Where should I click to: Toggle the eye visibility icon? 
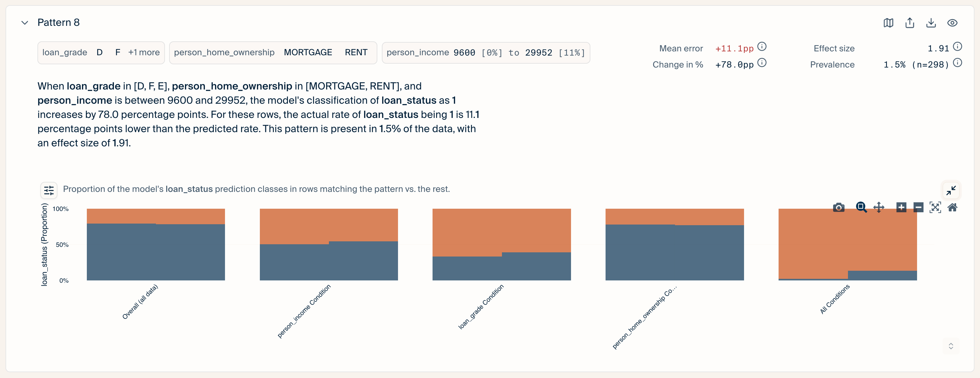tap(952, 23)
